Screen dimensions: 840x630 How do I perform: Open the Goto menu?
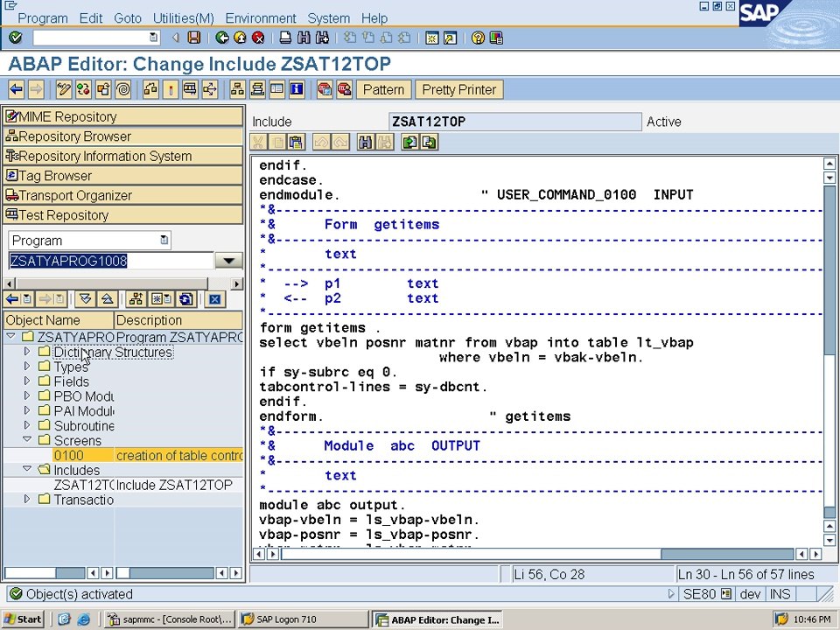click(128, 18)
